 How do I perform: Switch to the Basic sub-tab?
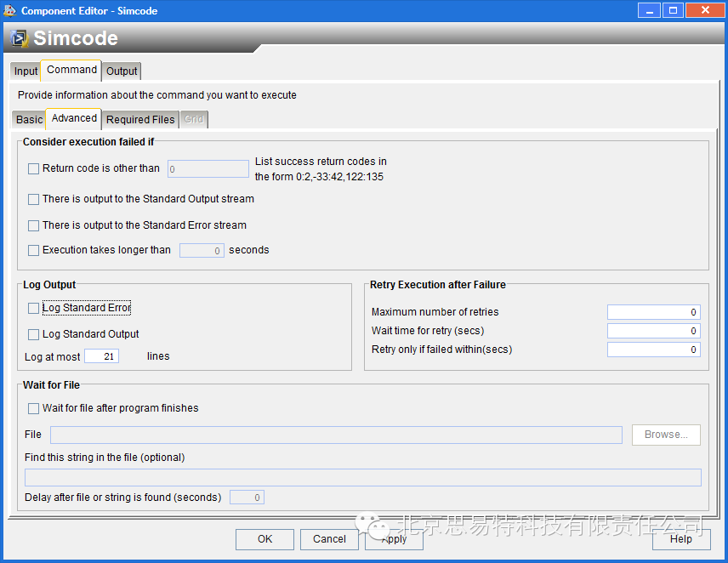pos(29,120)
